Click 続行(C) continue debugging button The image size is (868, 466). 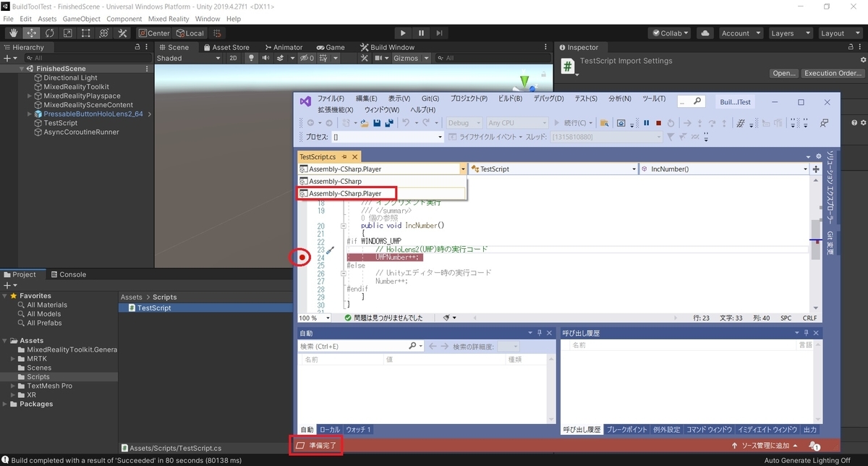coord(573,123)
